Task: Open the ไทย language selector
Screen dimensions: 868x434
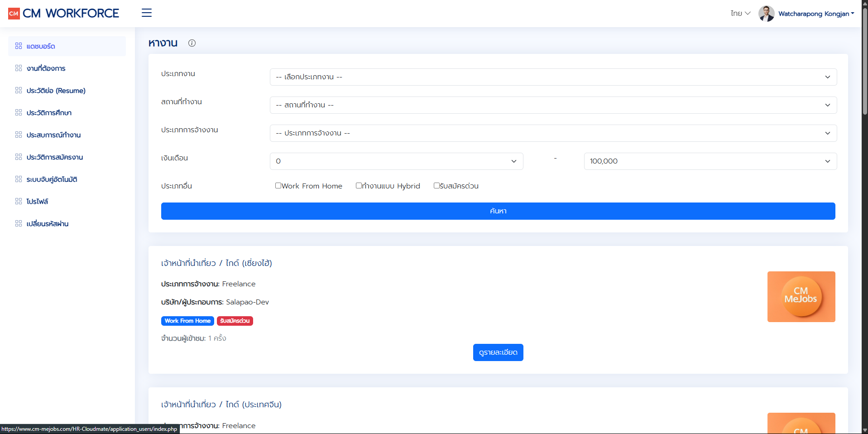Action: tap(740, 14)
